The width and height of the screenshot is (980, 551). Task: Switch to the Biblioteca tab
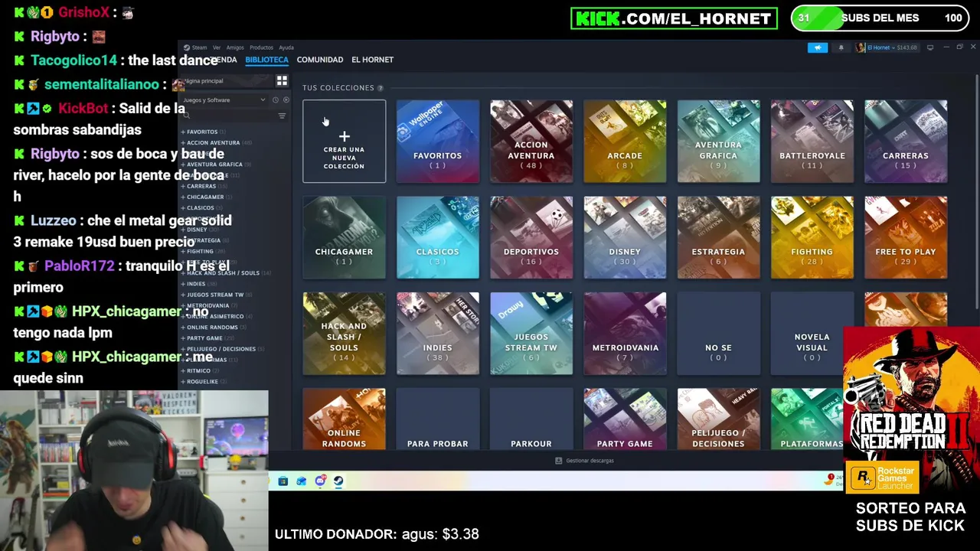[266, 60]
